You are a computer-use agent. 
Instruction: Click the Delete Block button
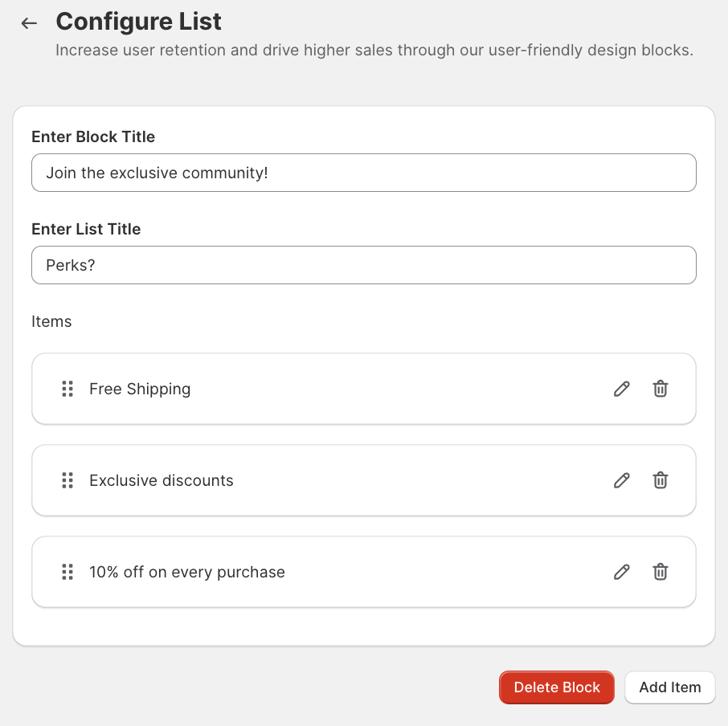point(557,687)
